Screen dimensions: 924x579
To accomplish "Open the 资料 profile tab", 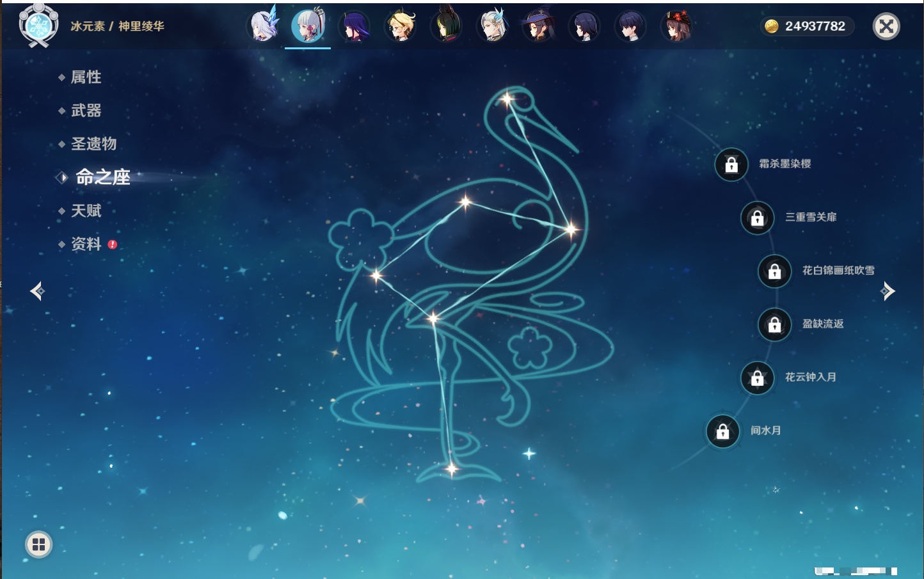I will 86,244.
